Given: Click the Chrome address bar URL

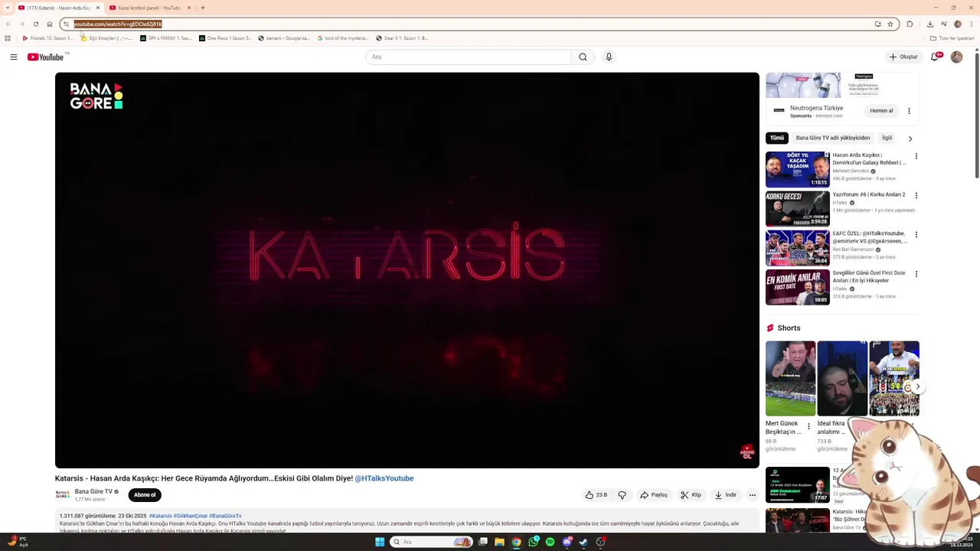Looking at the screenshot, I should (117, 24).
